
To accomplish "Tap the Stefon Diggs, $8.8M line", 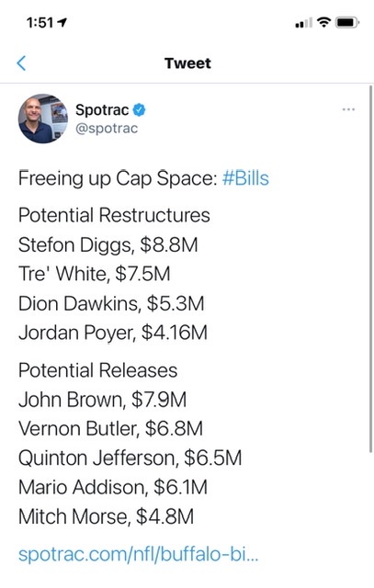I will pos(108,245).
